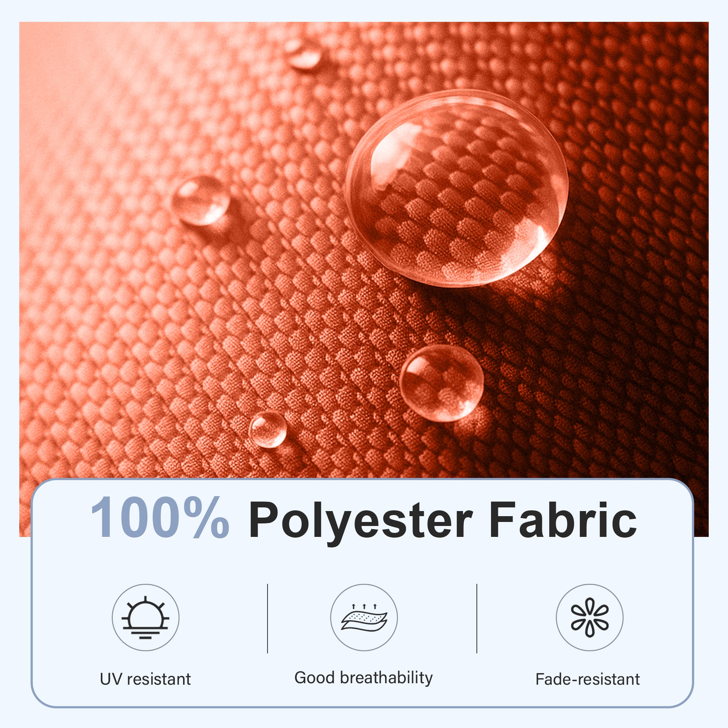Click the tiniest droplet near panel top
Screen dimensions: 728x728
(x=268, y=429)
